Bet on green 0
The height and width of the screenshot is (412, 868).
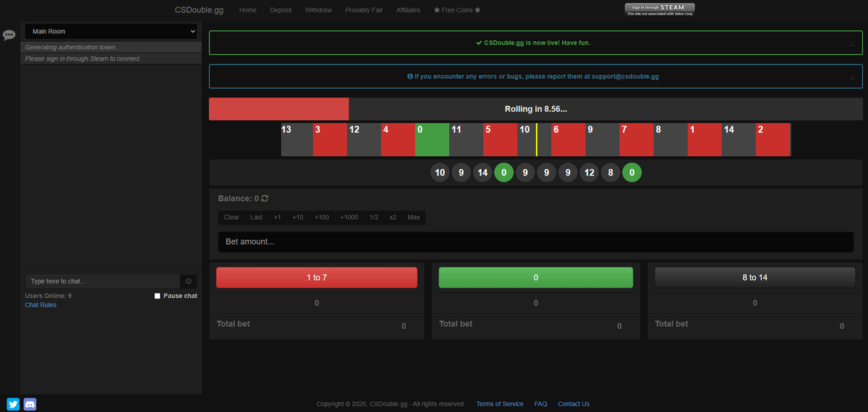536,278
